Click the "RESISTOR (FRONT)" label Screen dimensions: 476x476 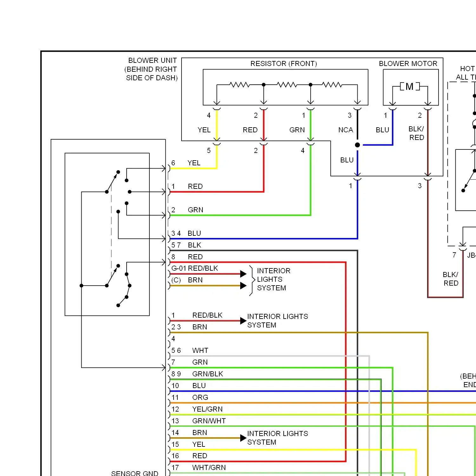pos(284,63)
